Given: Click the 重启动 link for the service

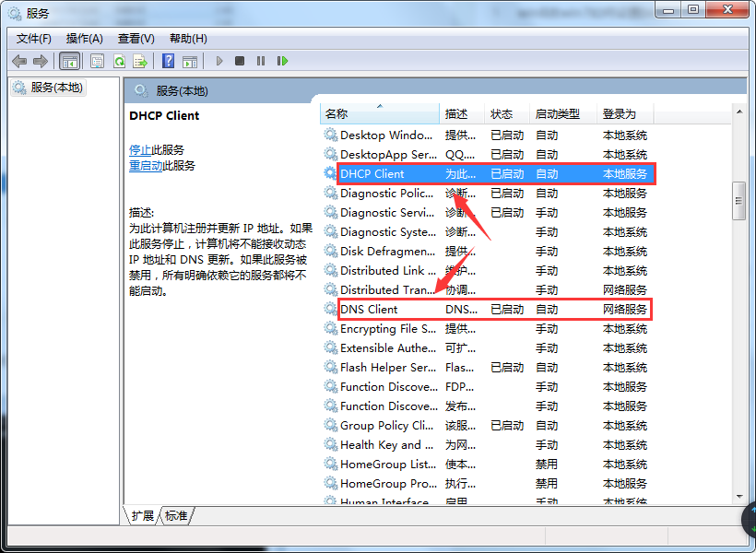Looking at the screenshot, I should [x=146, y=166].
